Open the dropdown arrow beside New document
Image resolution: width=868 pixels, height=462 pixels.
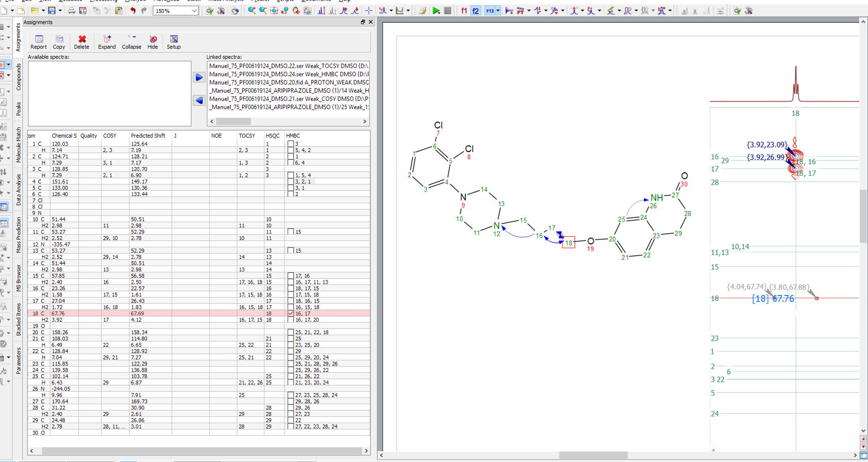click(x=11, y=10)
